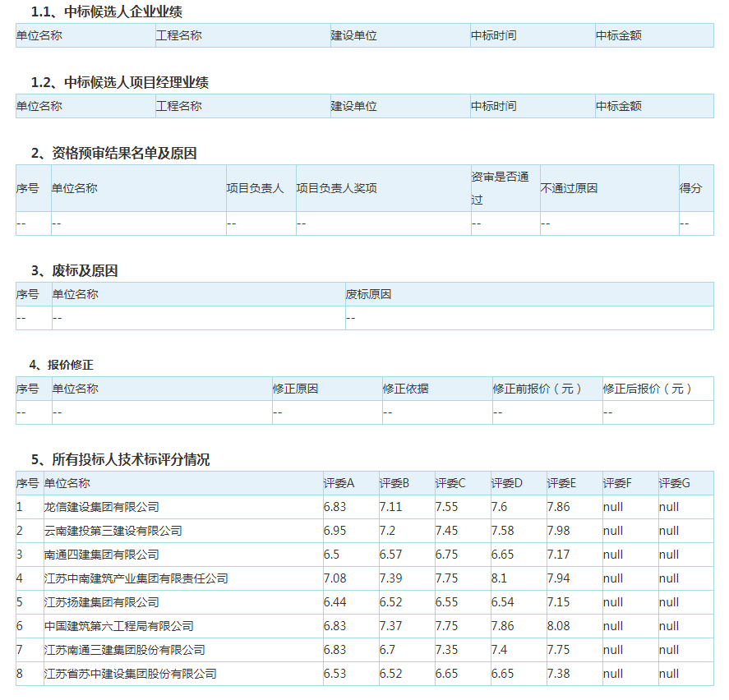The width and height of the screenshot is (729, 700).
Task: Click heading 4、报价修正
Action: point(61,366)
